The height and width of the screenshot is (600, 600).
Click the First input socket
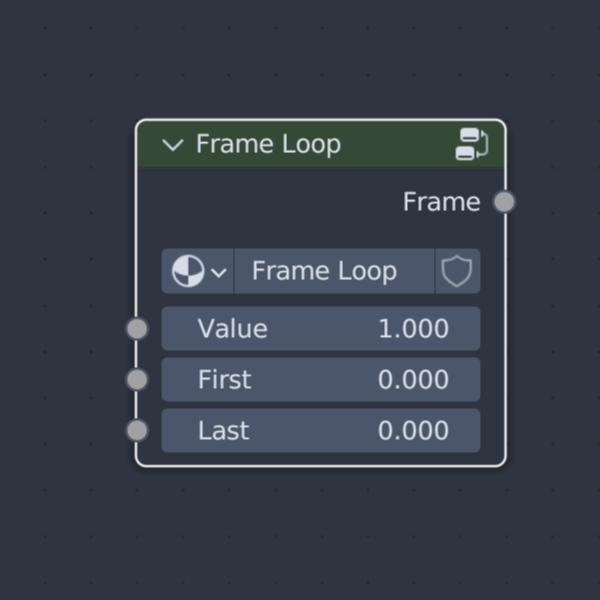click(x=137, y=380)
